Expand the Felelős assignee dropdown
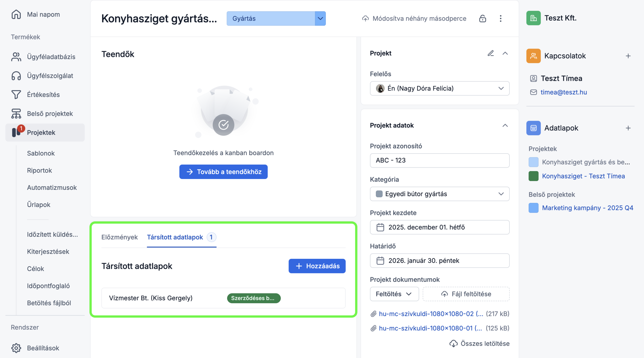Image resolution: width=644 pixels, height=358 pixels. (501, 88)
